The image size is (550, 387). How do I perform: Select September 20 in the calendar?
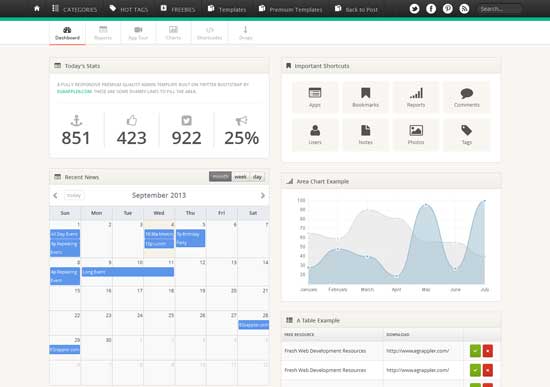click(222, 298)
